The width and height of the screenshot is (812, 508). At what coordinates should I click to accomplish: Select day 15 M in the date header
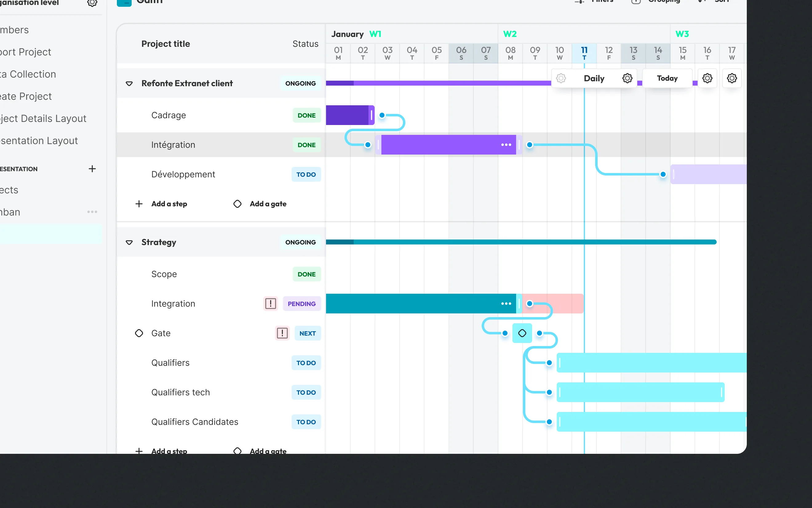point(683,54)
